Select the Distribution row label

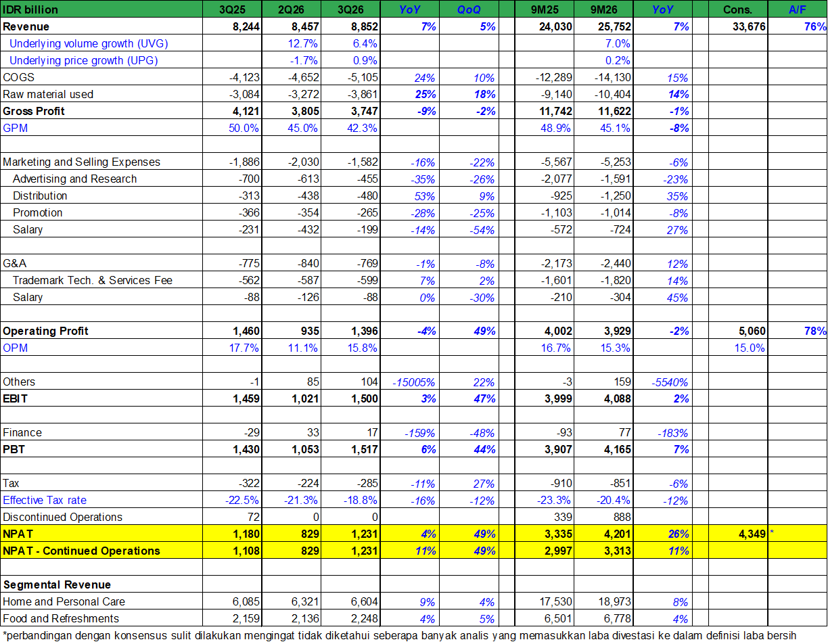point(40,195)
